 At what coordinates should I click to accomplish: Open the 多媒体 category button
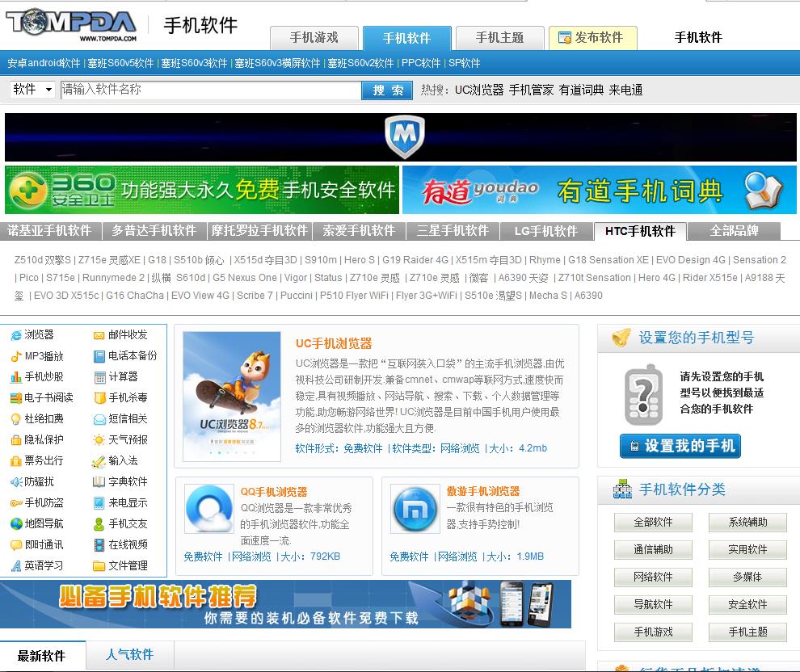[748, 577]
